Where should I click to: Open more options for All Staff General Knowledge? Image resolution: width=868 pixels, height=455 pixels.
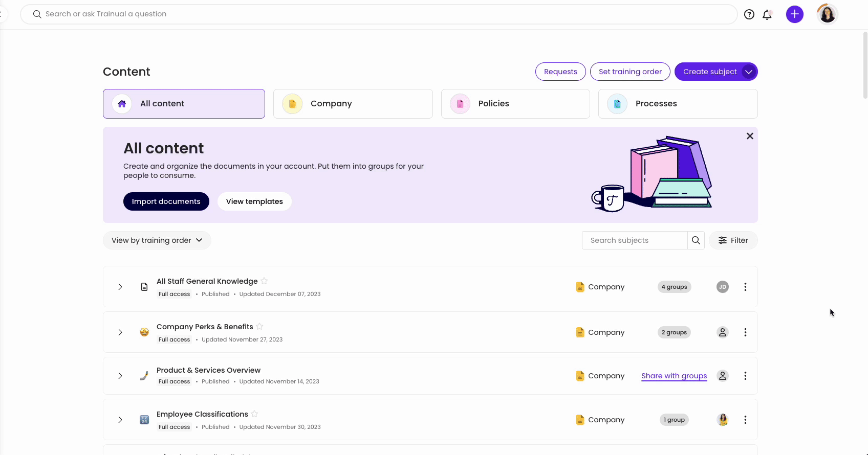coord(745,287)
